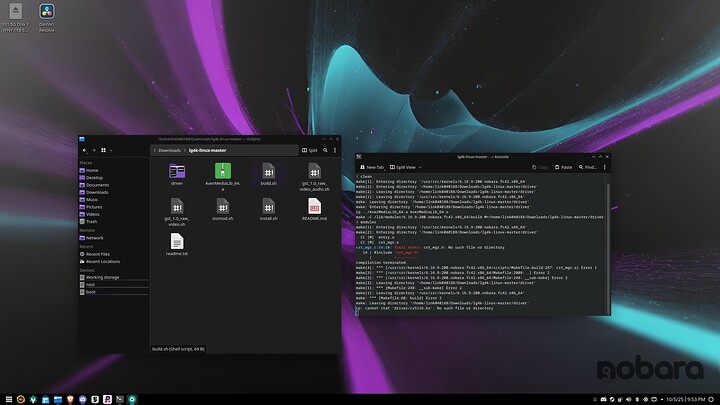This screenshot has height=405, width=720.
Task: Click Split view button in Dolphin
Action: coord(309,150)
